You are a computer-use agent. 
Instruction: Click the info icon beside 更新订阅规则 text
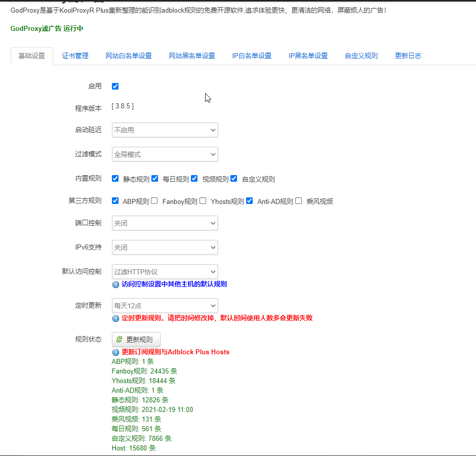tap(114, 351)
